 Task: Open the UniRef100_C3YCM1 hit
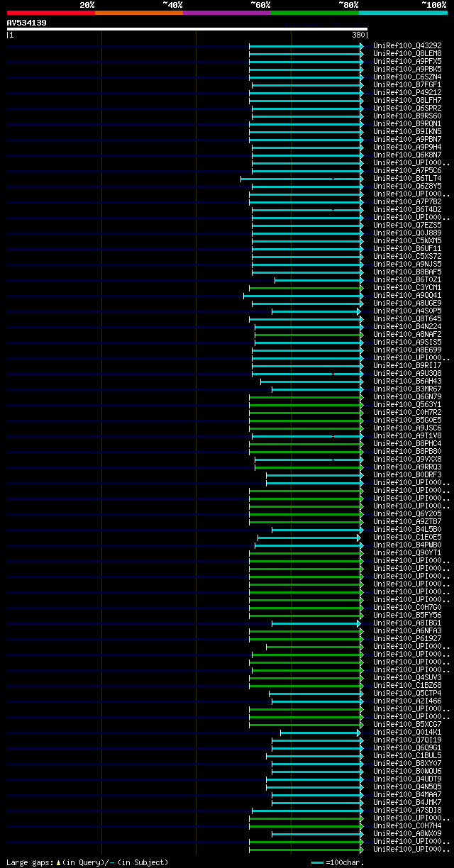(407, 287)
